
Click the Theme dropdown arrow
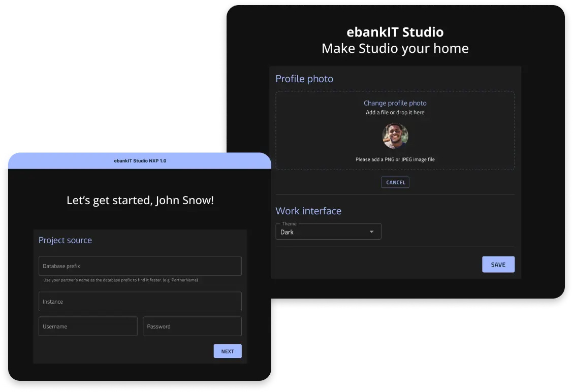point(371,232)
